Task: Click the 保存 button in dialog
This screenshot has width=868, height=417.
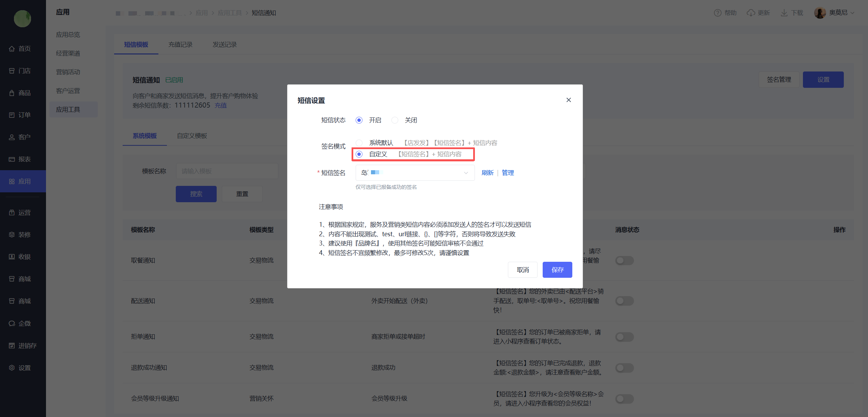Action: (x=557, y=270)
